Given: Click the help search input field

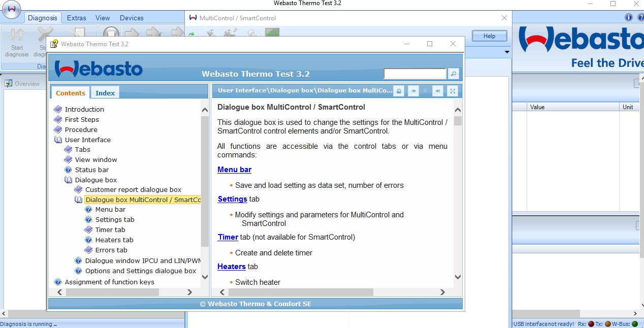Looking at the screenshot, I should tap(414, 74).
